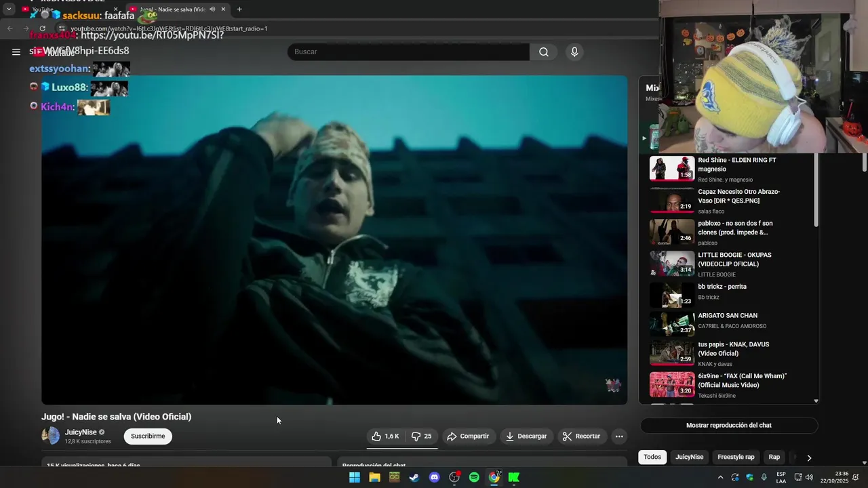Reload the page with the refresh icon
Viewport: 868px width, 488px height.
[42, 28]
